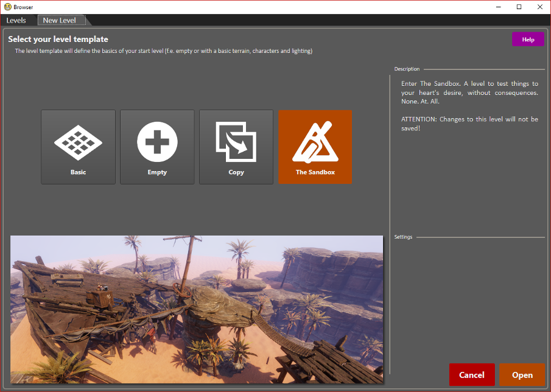Cancel the new level dialog

click(472, 375)
